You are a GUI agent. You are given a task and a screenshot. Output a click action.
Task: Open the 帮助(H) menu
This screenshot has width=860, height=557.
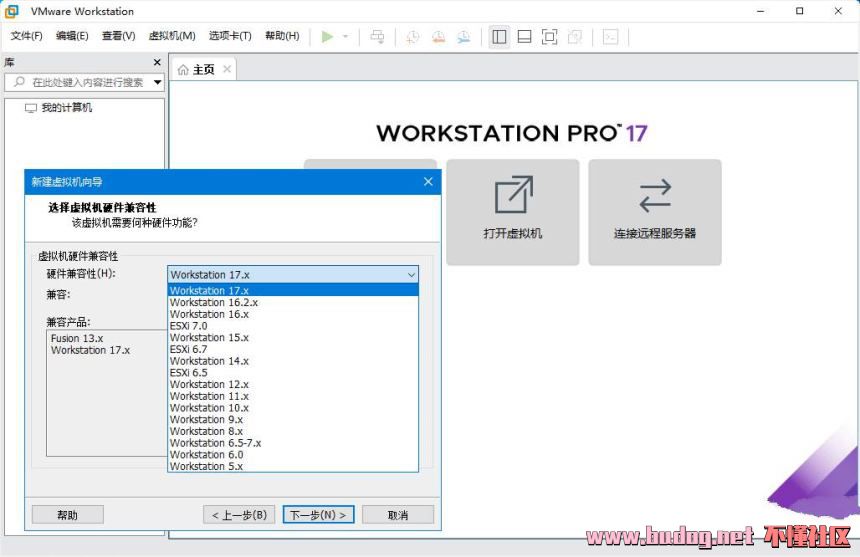click(x=282, y=36)
